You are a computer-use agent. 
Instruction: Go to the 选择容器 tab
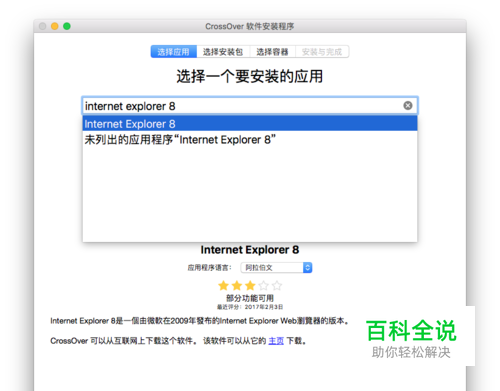tap(272, 52)
